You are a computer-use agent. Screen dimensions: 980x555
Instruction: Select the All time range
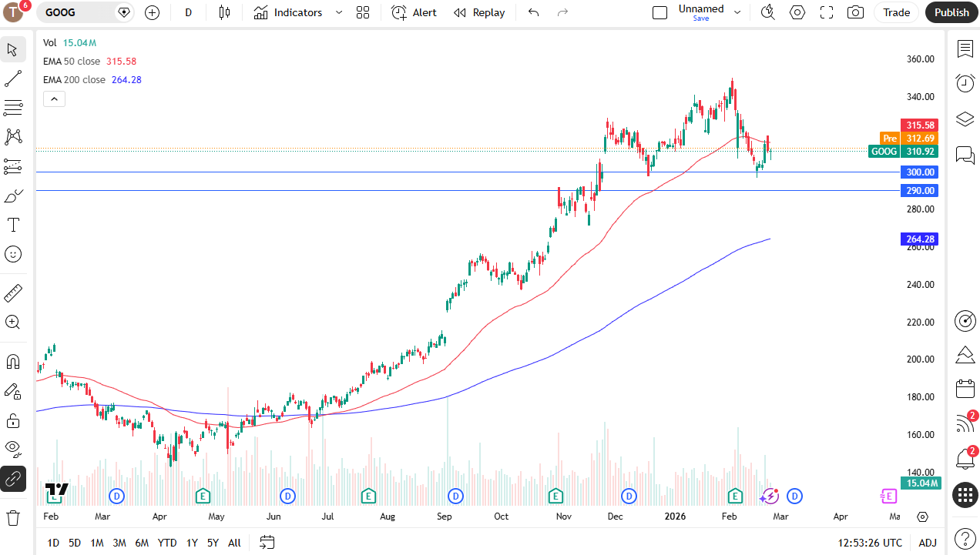[234, 543]
